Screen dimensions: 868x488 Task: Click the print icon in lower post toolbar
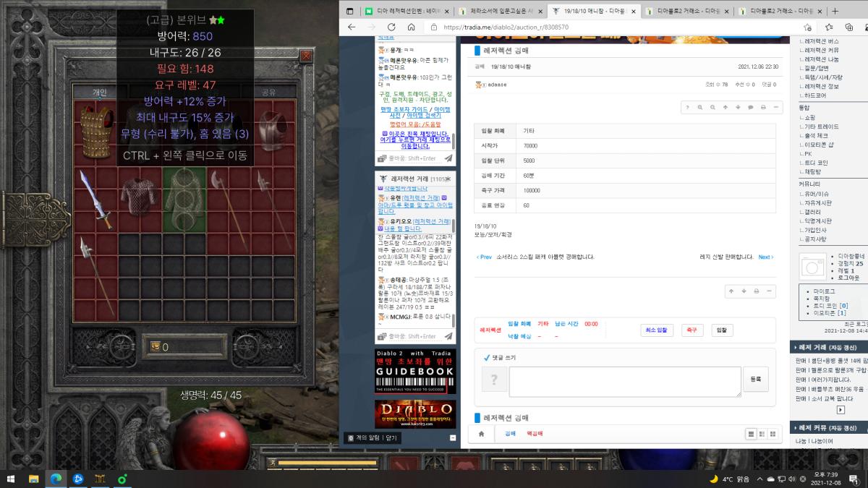757,291
